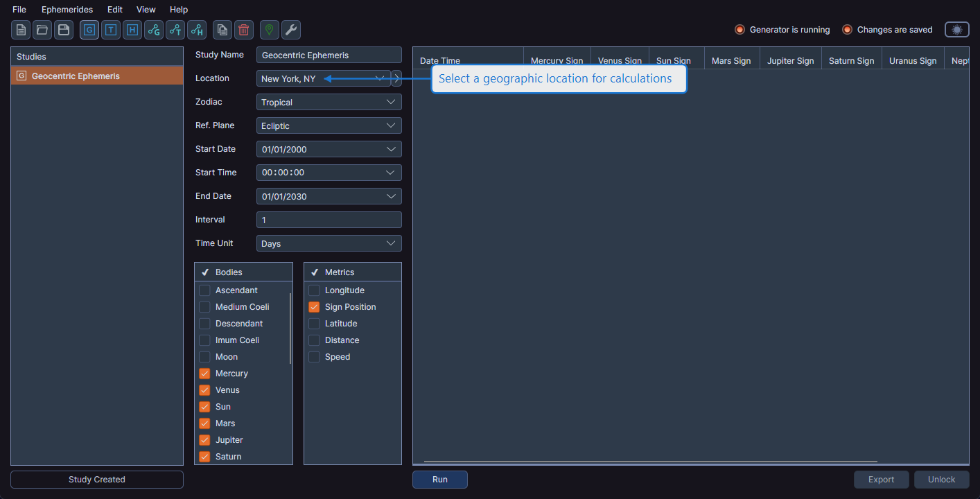This screenshot has width=980, height=499.
Task: Open the Ref. Plane dropdown
Action: 329,125
